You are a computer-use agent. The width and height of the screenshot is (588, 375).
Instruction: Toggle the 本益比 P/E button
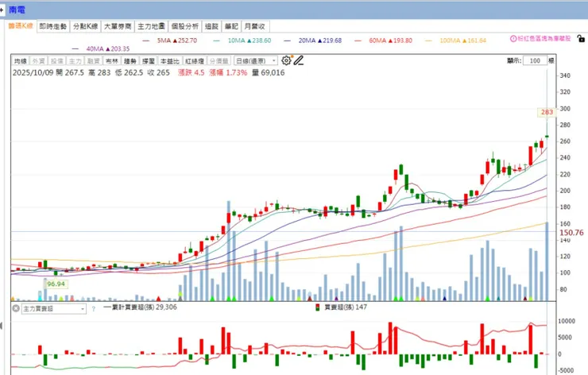coord(170,60)
